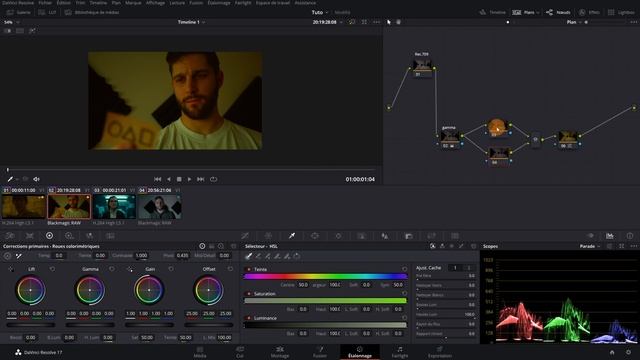Image resolution: width=640 pixels, height=360 pixels.
Task: Reset the Offset color wheel
Action: [230, 269]
